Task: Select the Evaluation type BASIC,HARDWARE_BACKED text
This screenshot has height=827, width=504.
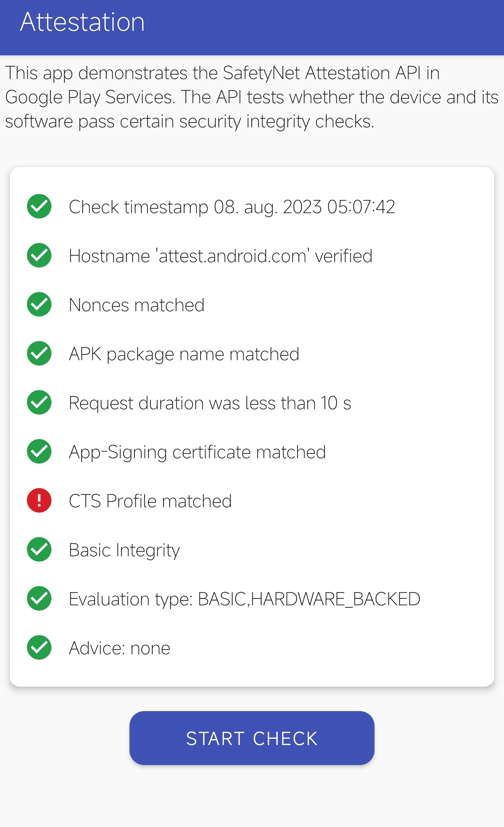Action: click(245, 599)
